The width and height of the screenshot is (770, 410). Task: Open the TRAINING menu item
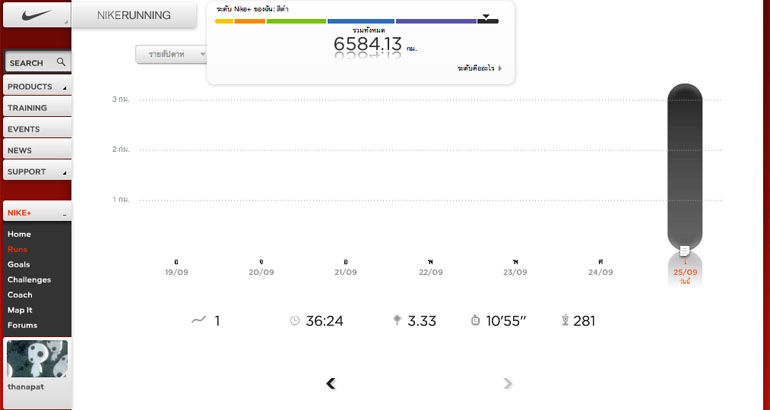(x=36, y=108)
